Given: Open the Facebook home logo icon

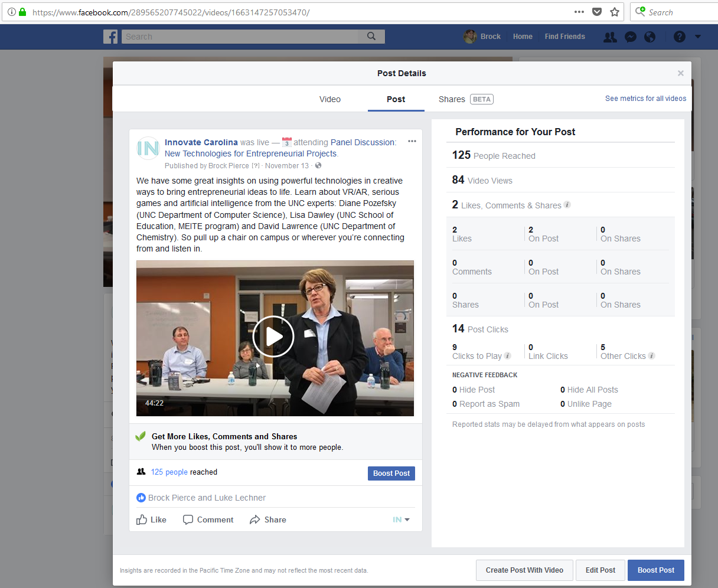Looking at the screenshot, I should pyautogui.click(x=110, y=37).
